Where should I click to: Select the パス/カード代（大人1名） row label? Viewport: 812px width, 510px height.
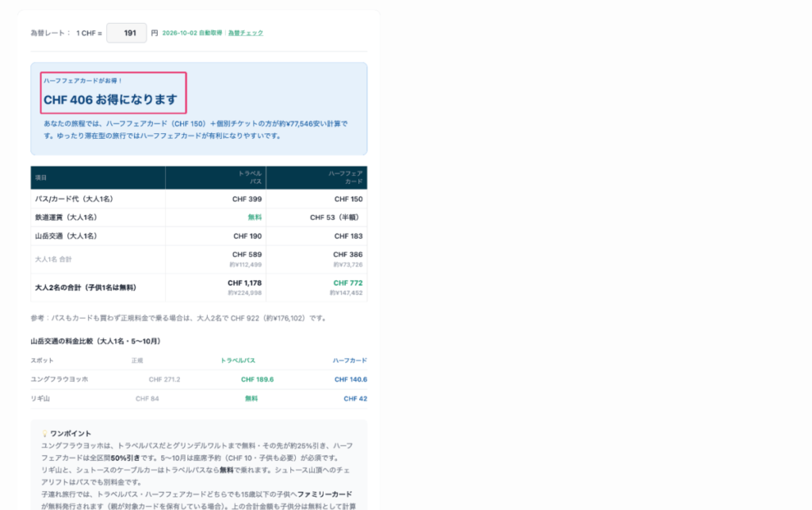[74, 199]
